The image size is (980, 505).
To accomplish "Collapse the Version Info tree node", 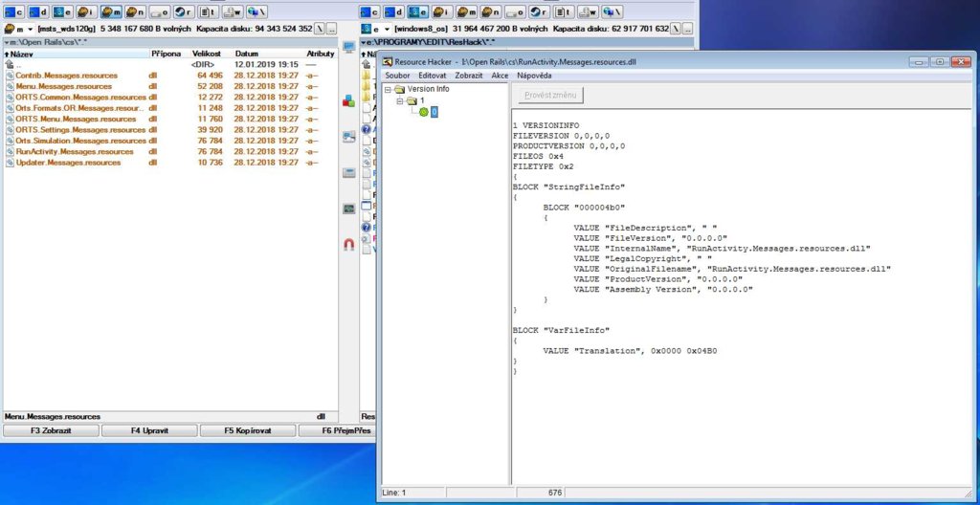I will 389,89.
